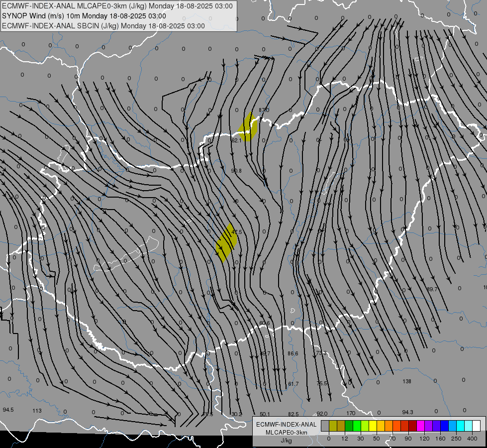
Task: Click the map value '61.7'
Action: [x=293, y=384]
